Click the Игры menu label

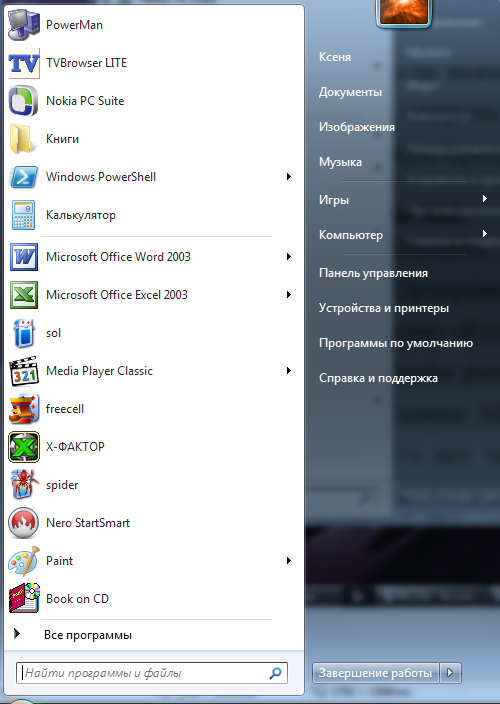(334, 200)
